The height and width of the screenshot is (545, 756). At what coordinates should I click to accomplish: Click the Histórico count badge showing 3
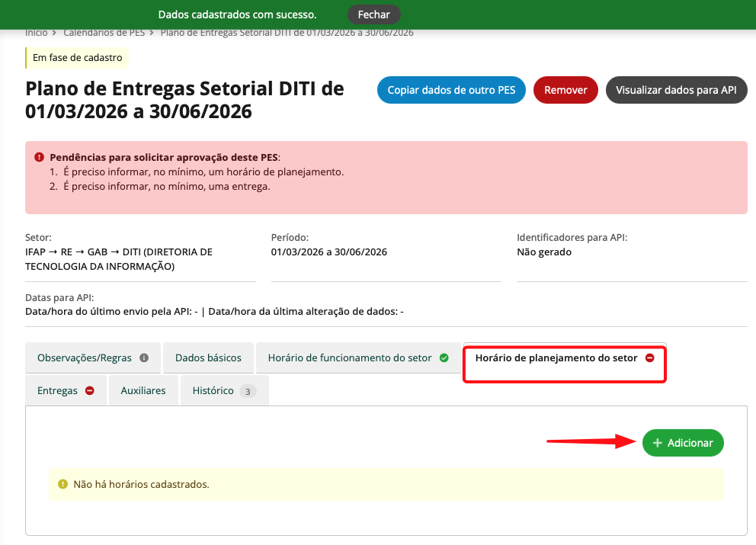[x=248, y=391]
